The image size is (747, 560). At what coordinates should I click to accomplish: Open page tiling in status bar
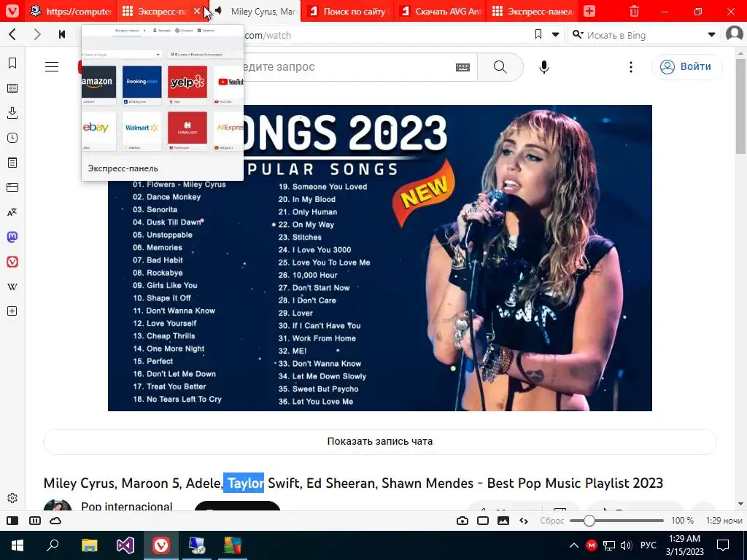(x=483, y=521)
